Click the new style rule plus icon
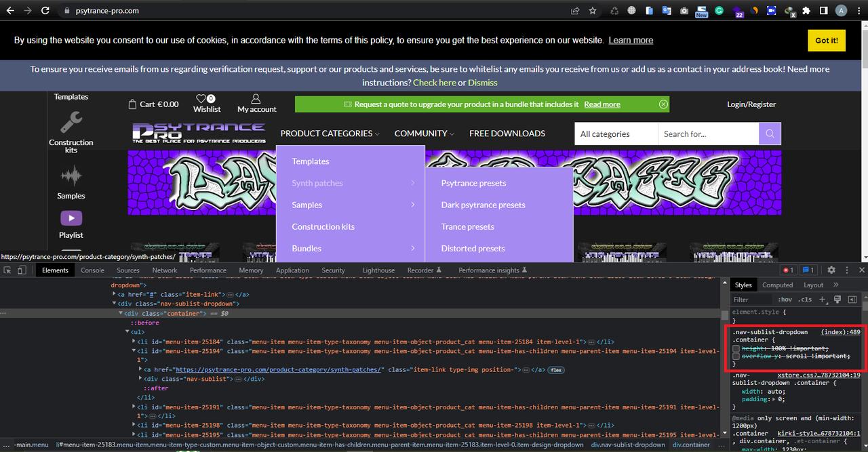The image size is (868, 452). 822,299
